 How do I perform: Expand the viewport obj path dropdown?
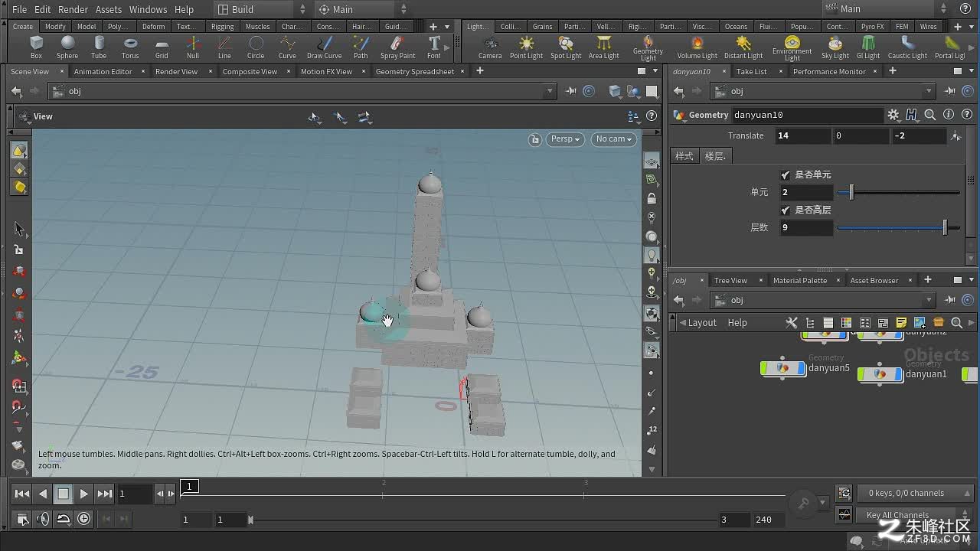549,91
